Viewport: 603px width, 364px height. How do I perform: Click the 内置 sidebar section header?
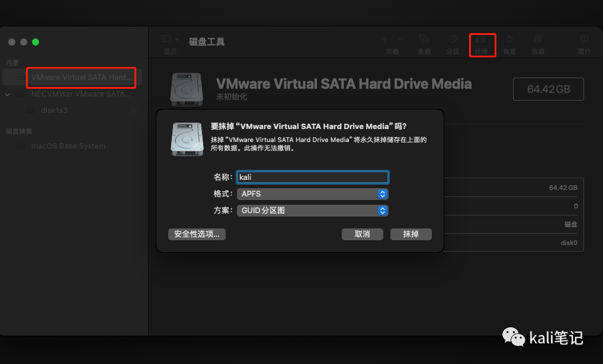[12, 63]
